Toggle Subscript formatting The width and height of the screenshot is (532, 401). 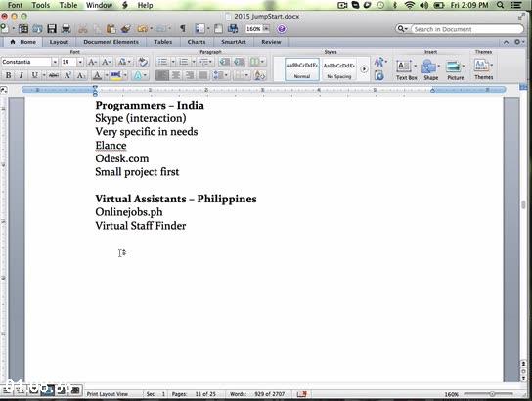click(81, 75)
